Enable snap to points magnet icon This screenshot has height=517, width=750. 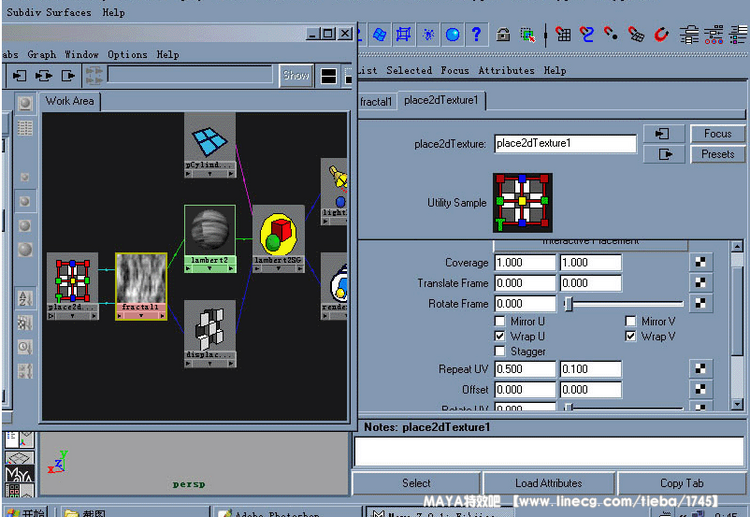(610, 34)
